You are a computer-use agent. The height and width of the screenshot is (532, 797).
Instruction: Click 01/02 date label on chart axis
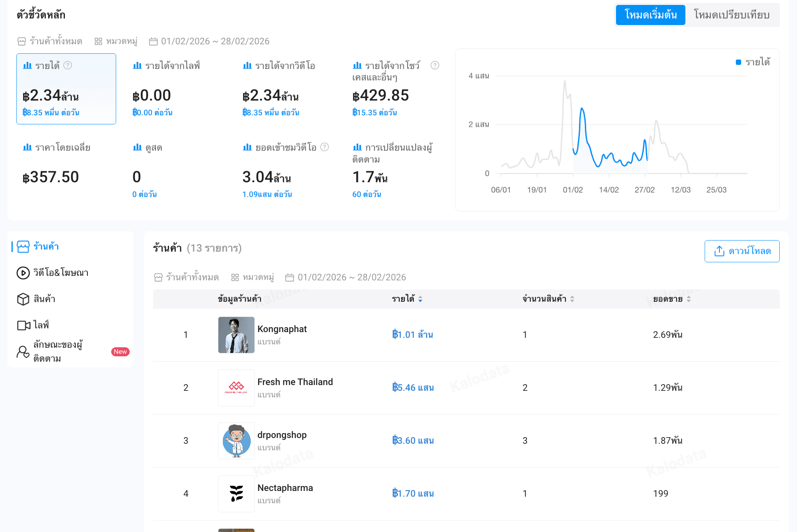[x=573, y=190]
